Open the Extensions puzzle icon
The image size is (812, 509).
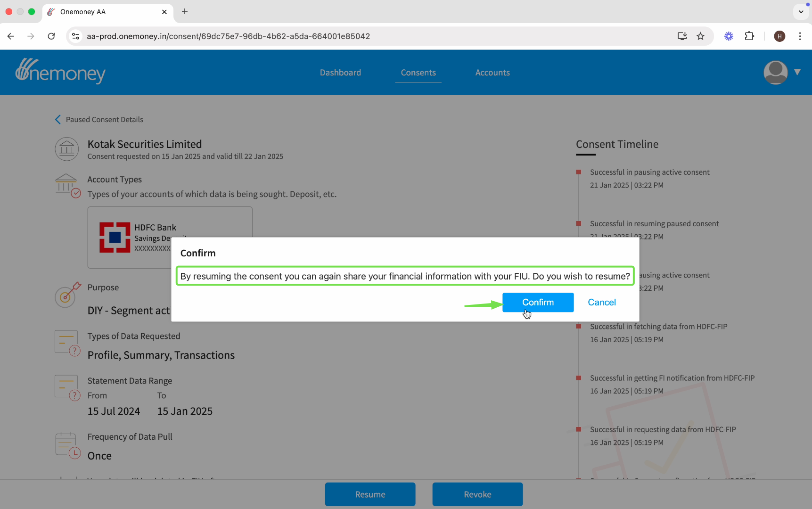click(749, 36)
